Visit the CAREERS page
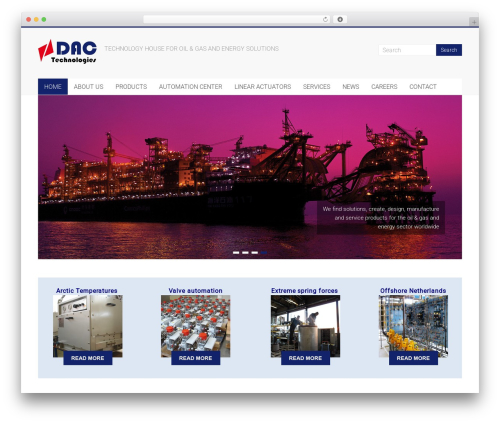 (384, 87)
